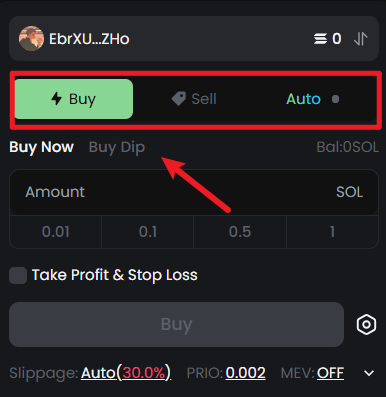The height and width of the screenshot is (397, 386).
Task: Choose the 0.01 SOL preset amount
Action: 56,232
